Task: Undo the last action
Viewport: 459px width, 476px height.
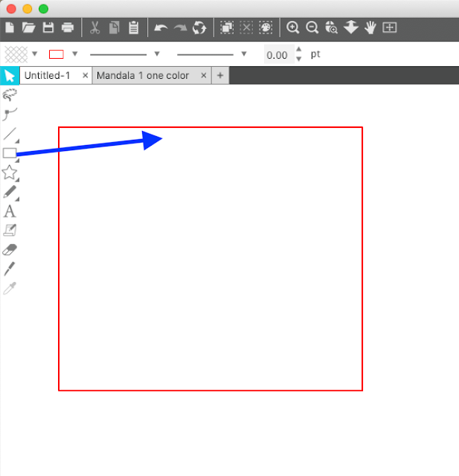Action: click(x=161, y=28)
